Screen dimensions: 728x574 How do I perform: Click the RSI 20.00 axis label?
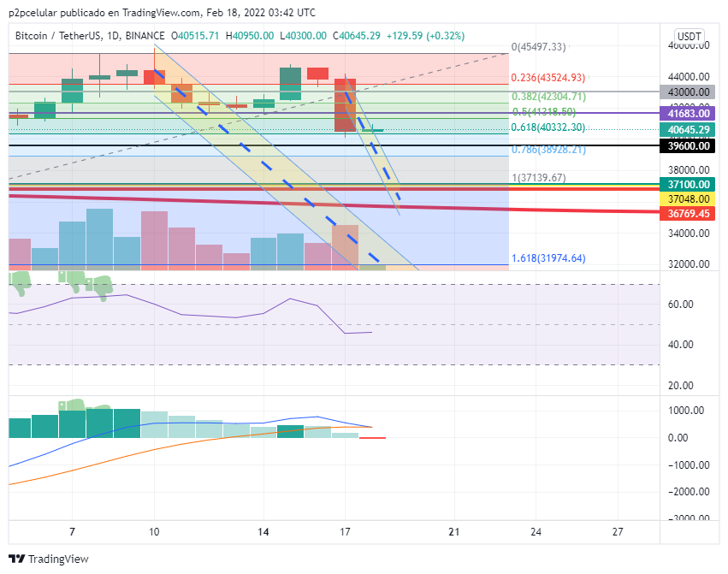680,386
